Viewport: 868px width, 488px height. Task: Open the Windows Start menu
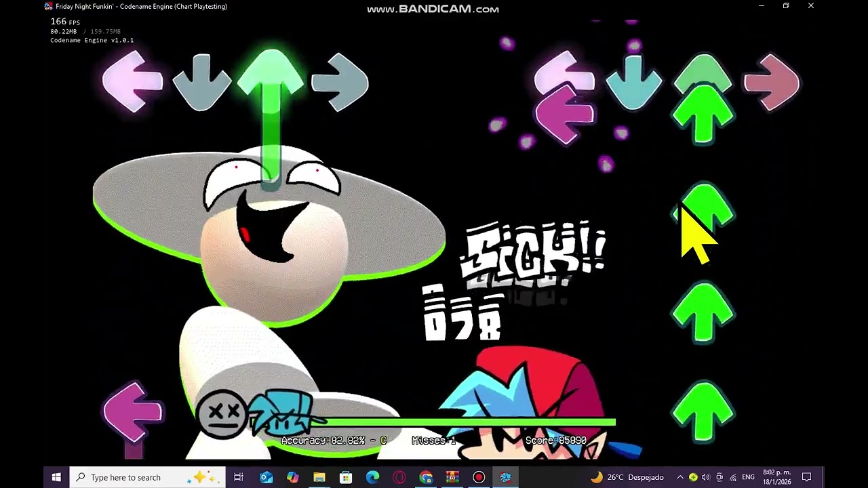click(56, 477)
